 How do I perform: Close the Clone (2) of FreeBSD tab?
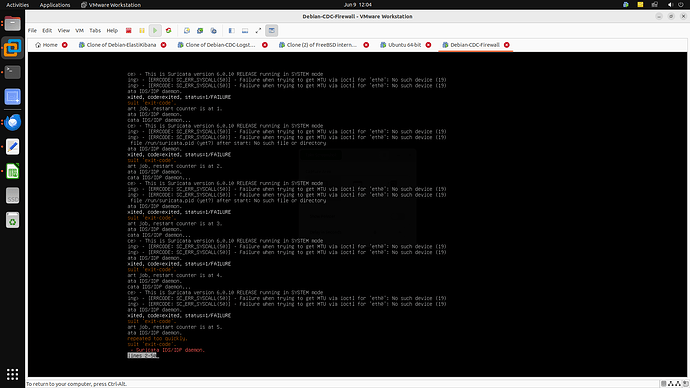(x=366, y=45)
